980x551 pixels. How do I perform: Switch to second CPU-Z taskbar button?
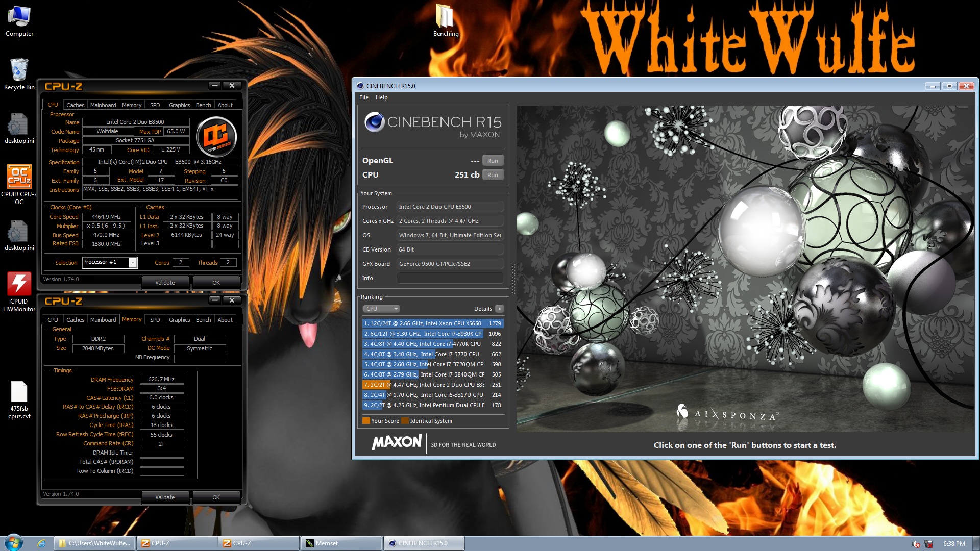pyautogui.click(x=258, y=543)
